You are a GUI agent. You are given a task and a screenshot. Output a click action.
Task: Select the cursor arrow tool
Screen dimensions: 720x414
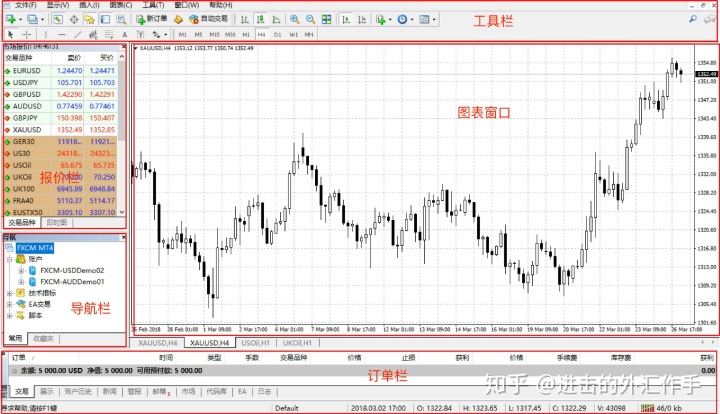point(11,34)
